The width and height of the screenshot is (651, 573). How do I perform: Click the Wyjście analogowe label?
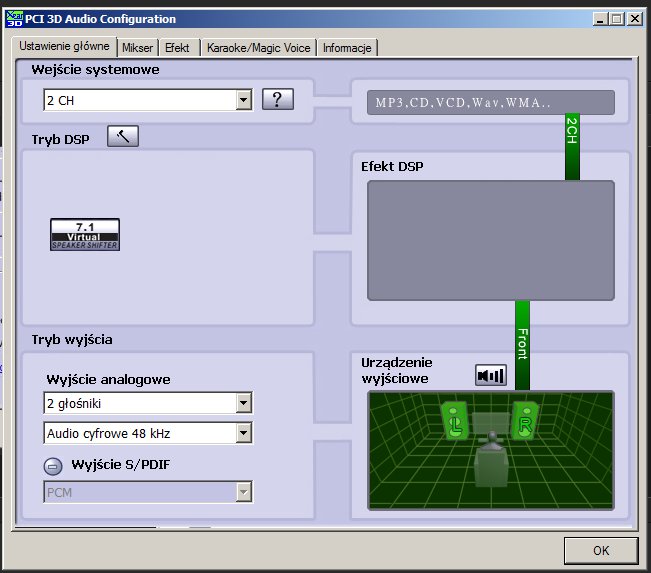coord(108,380)
